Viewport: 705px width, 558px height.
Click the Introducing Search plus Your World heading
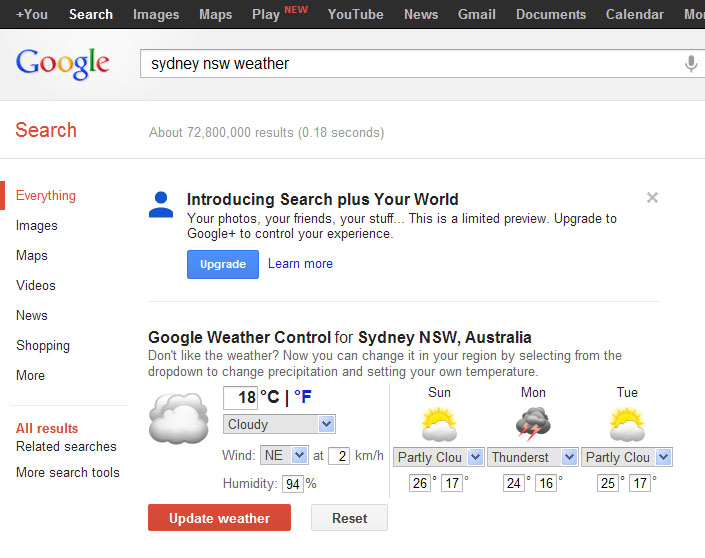322,199
